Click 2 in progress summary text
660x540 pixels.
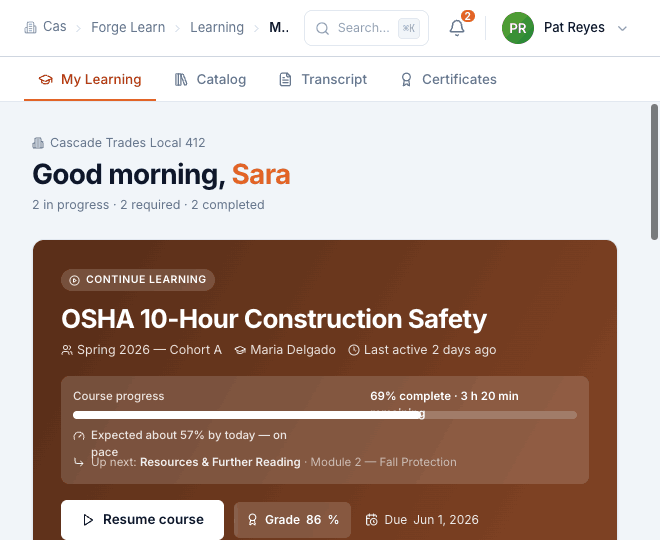[x=71, y=205]
